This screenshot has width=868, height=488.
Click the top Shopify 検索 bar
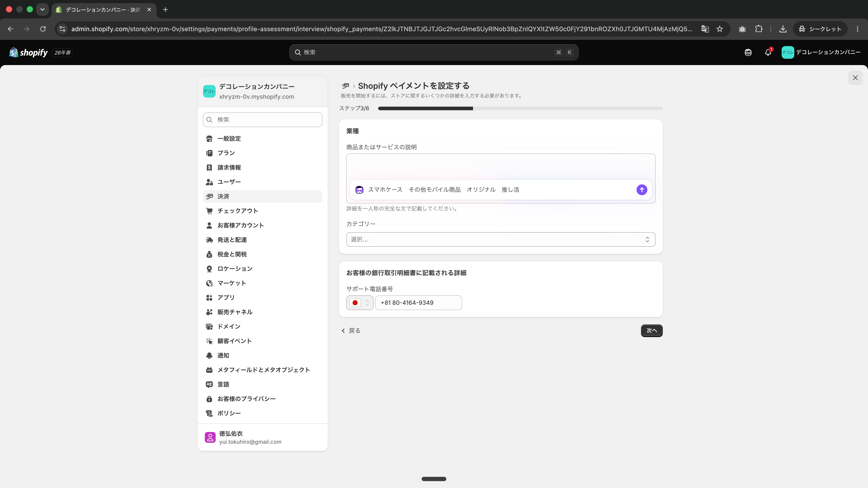pyautogui.click(x=434, y=53)
